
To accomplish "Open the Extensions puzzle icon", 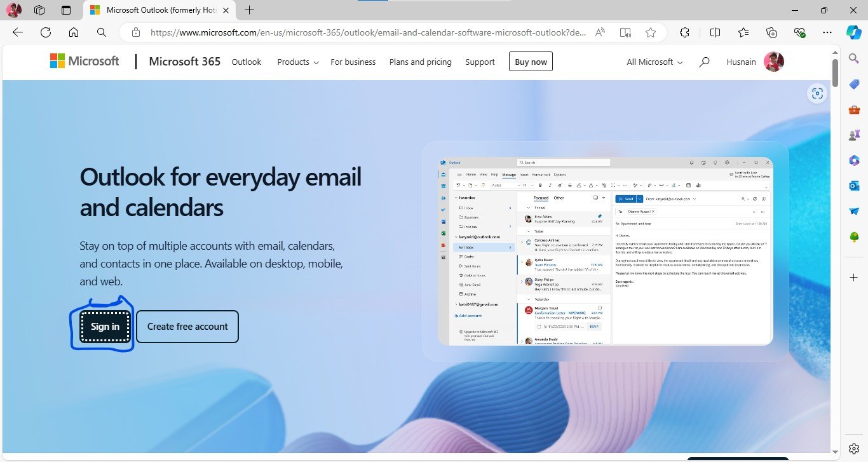I will [x=685, y=32].
